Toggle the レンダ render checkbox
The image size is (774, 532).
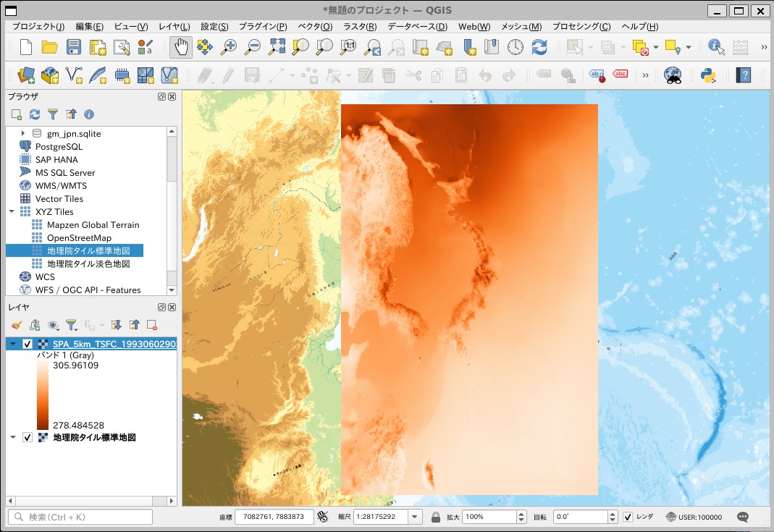(628, 517)
